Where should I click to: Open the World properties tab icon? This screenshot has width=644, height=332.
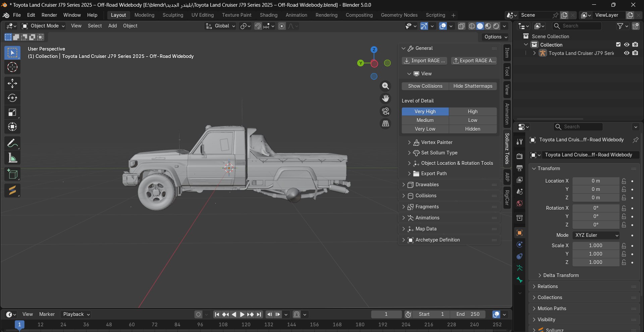[x=520, y=203]
